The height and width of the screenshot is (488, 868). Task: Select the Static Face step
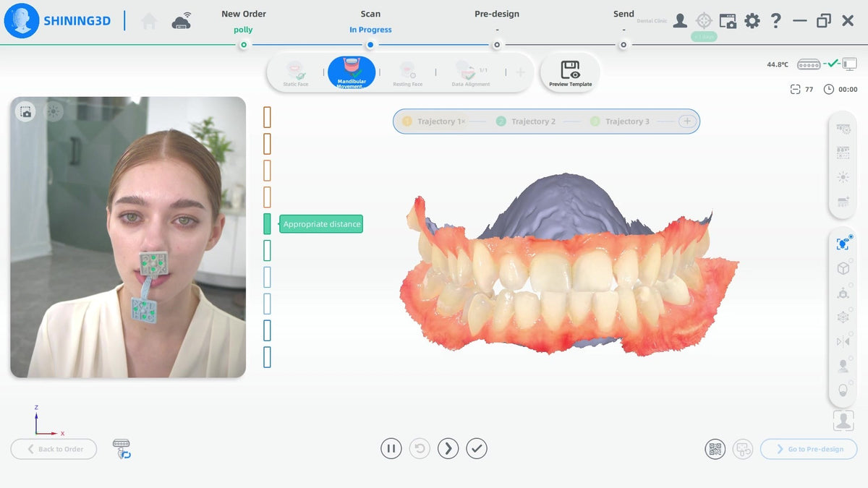click(295, 73)
